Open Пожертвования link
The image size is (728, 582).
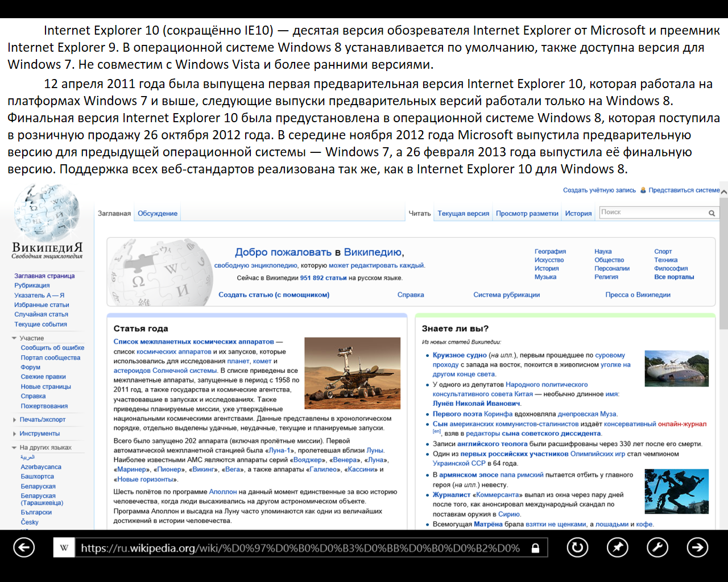point(44,406)
